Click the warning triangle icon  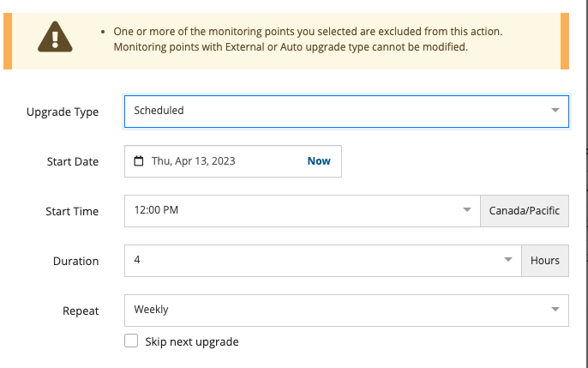pos(56,39)
